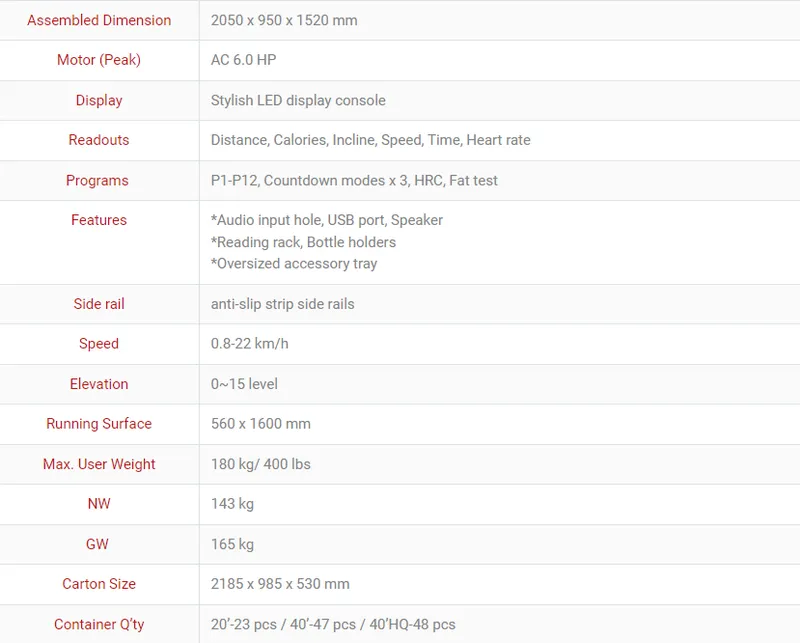Select the '180 kg/ 400 lbs' value
This screenshot has width=800, height=643.
point(261,464)
